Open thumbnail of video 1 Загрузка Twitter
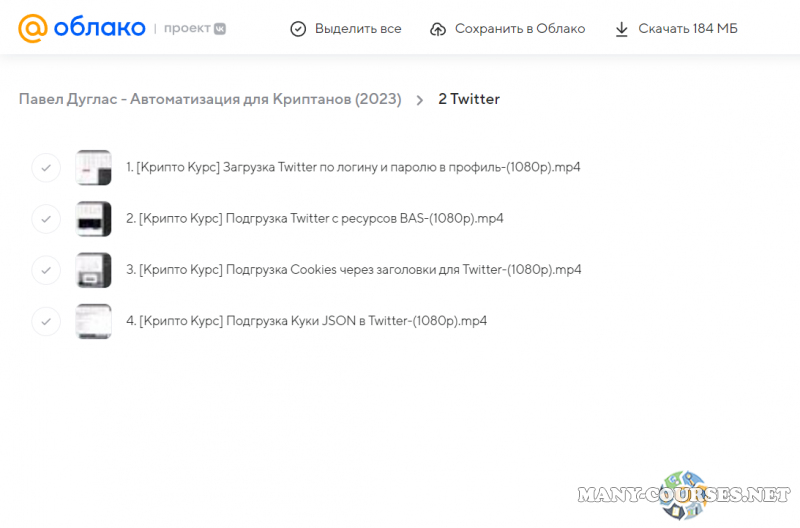Image resolution: width=800 pixels, height=528 pixels. coord(93,167)
